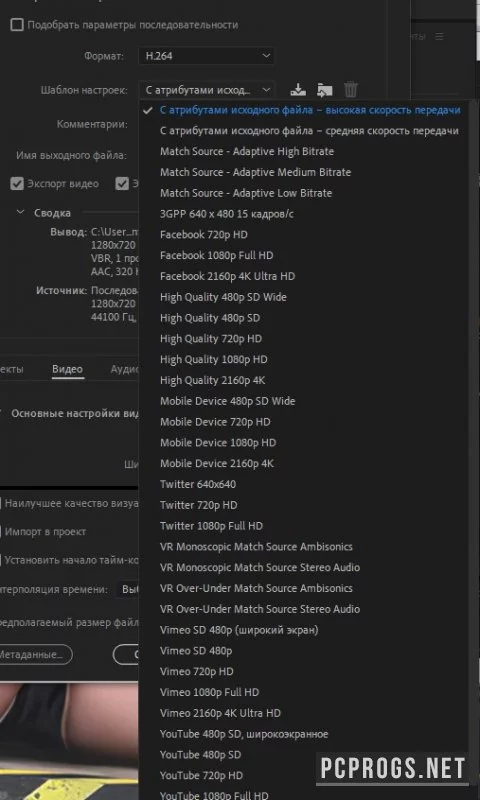Toggle the Импорт в проект checkbox
This screenshot has height=800, width=480.
[1, 532]
